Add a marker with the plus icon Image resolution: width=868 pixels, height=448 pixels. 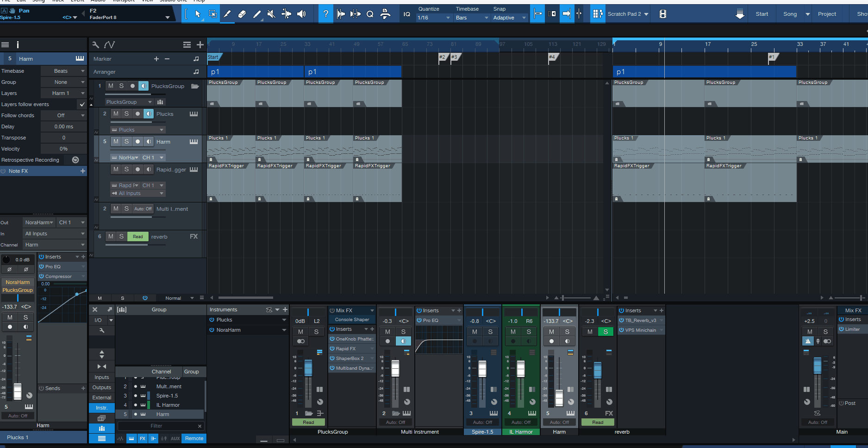coord(156,59)
